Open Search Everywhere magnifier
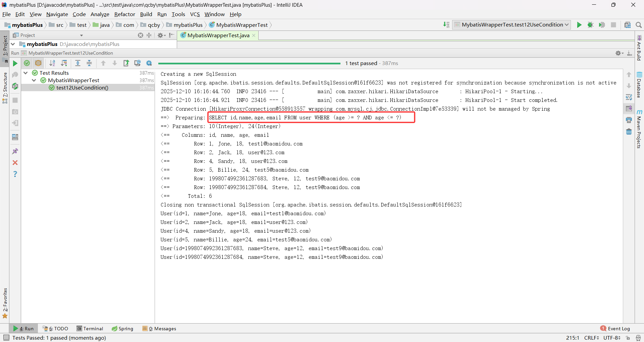Viewport: 644px width, 342px height. (x=639, y=25)
